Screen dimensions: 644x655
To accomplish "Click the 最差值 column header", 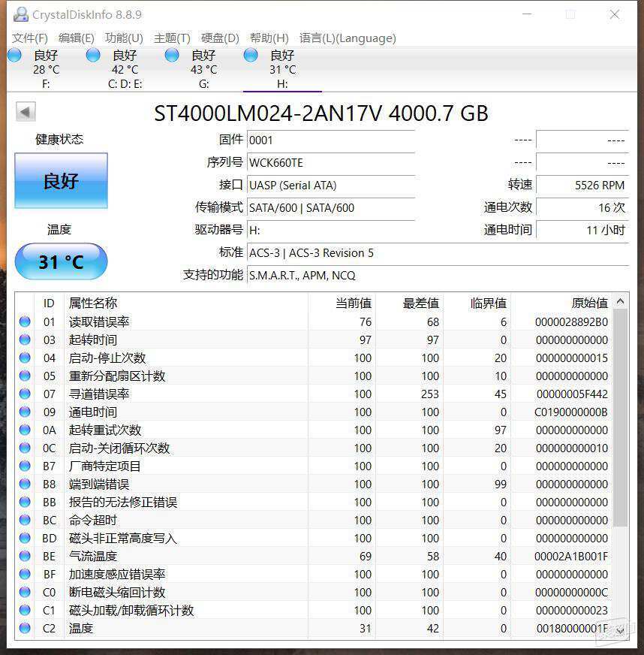I will (409, 303).
